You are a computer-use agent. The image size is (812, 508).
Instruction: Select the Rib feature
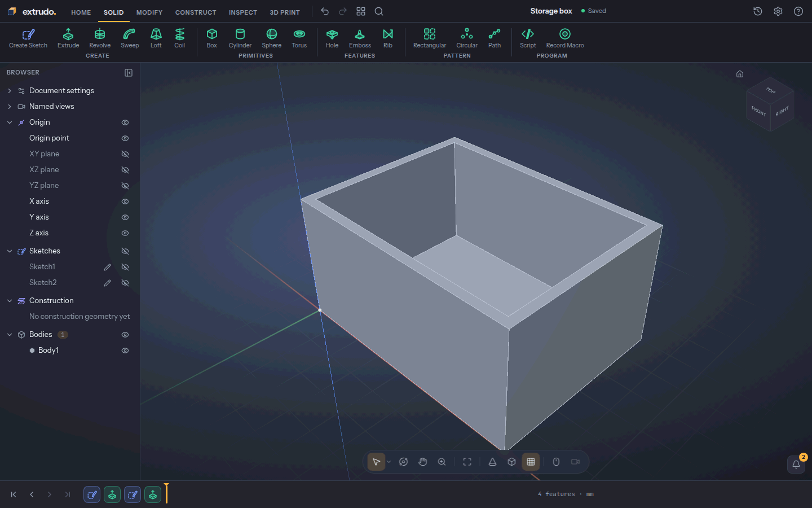click(388, 38)
